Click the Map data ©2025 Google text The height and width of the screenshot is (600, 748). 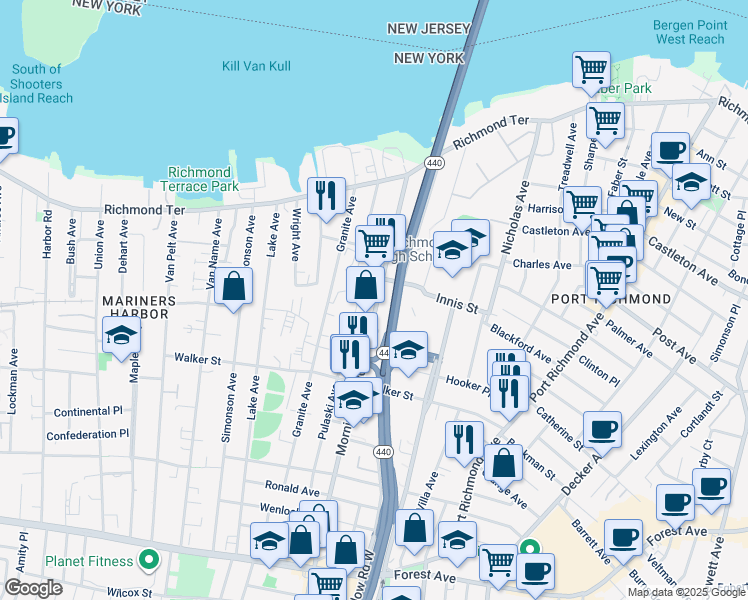[686, 593]
